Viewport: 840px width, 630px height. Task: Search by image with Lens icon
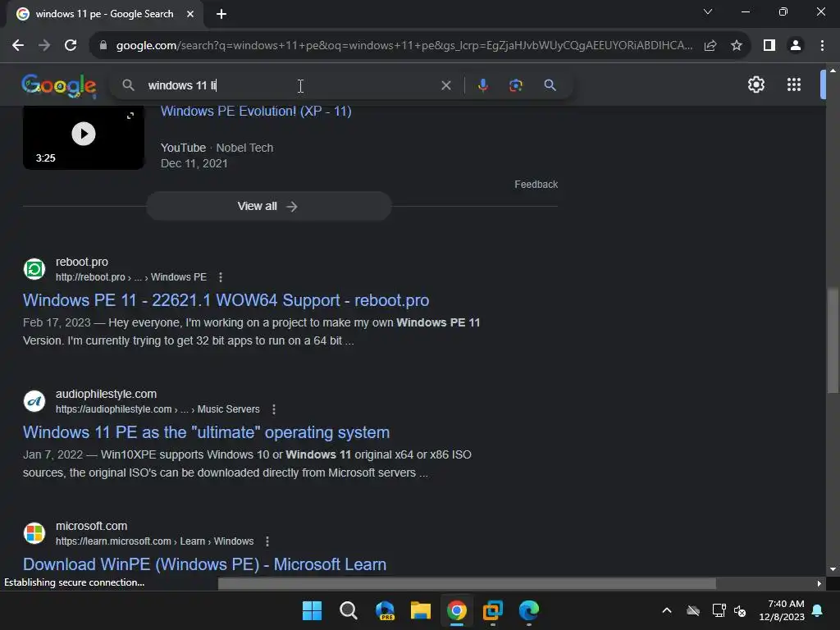[515, 85]
